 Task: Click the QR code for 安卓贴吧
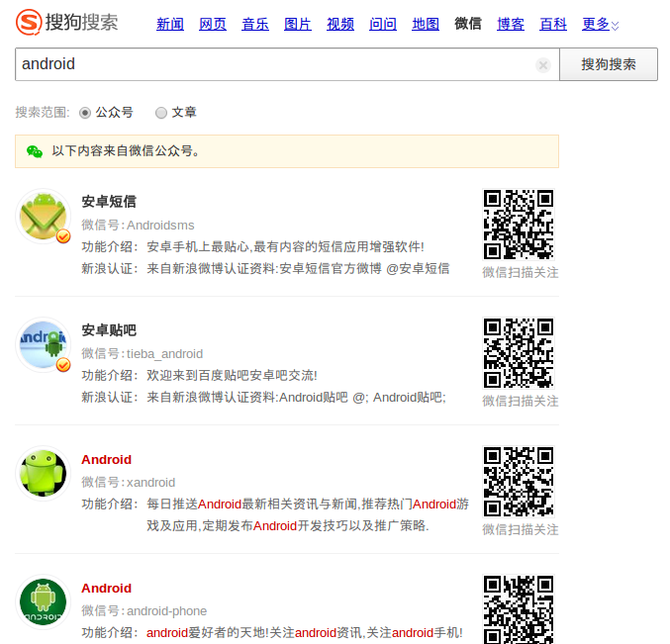point(519,353)
